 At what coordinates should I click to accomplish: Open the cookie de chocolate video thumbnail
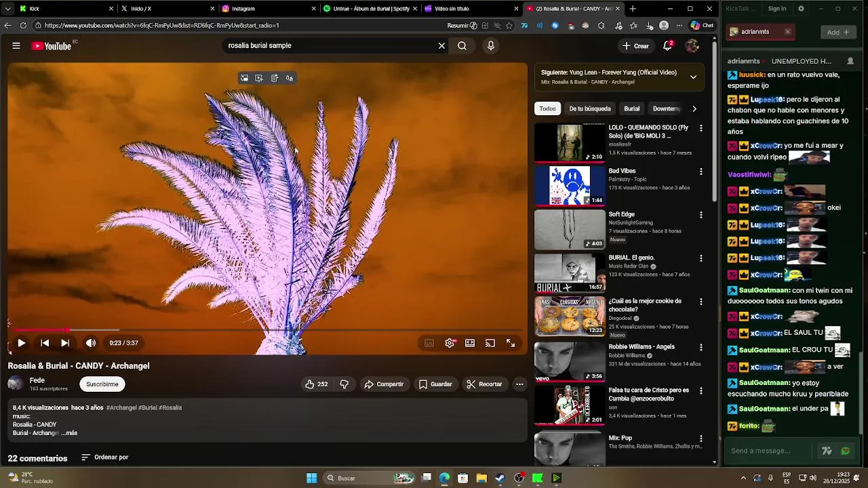570,317
